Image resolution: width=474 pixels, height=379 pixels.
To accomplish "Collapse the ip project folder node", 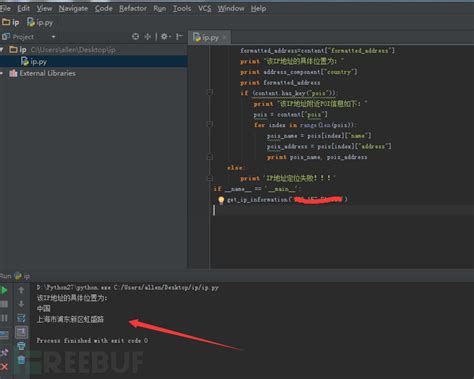I will point(2,50).
